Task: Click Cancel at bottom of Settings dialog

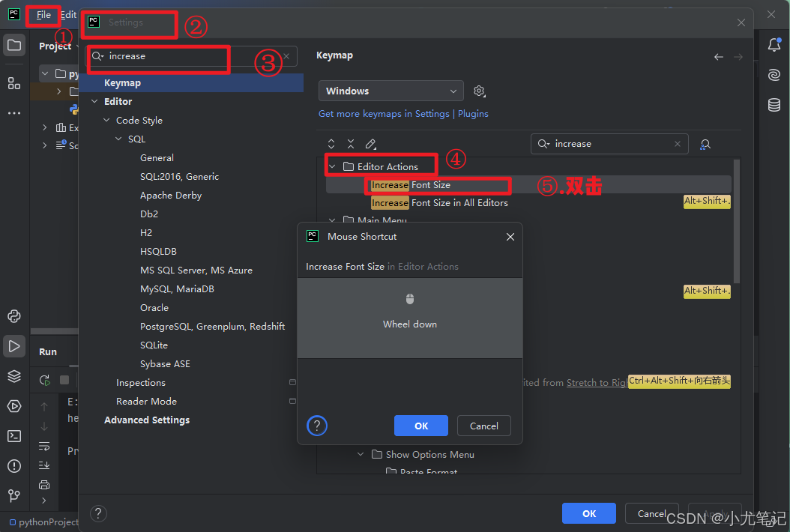Action: [651, 513]
